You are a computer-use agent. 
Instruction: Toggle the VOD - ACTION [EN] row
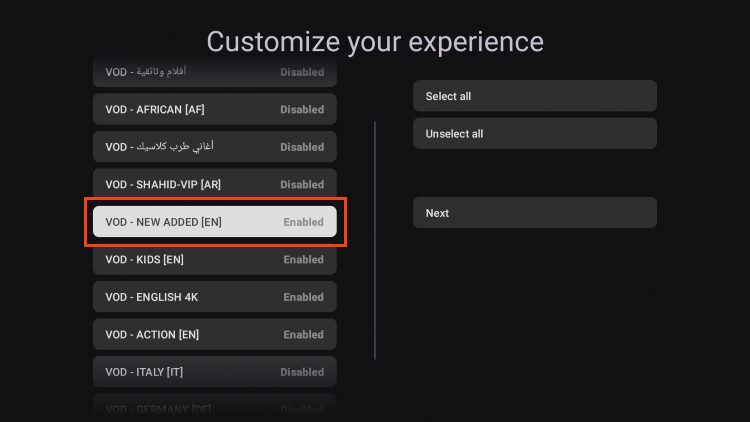(214, 334)
